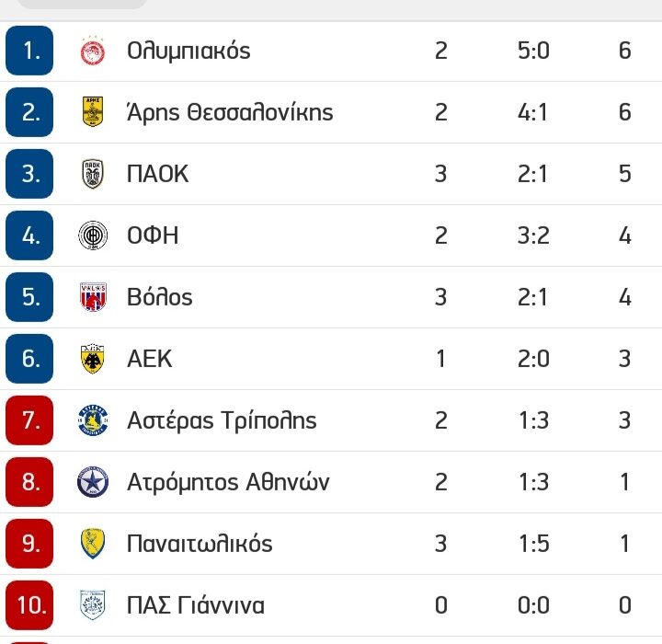The image size is (662, 644).
Task: Click the Παναιτωλικός team name
Action: click(200, 544)
